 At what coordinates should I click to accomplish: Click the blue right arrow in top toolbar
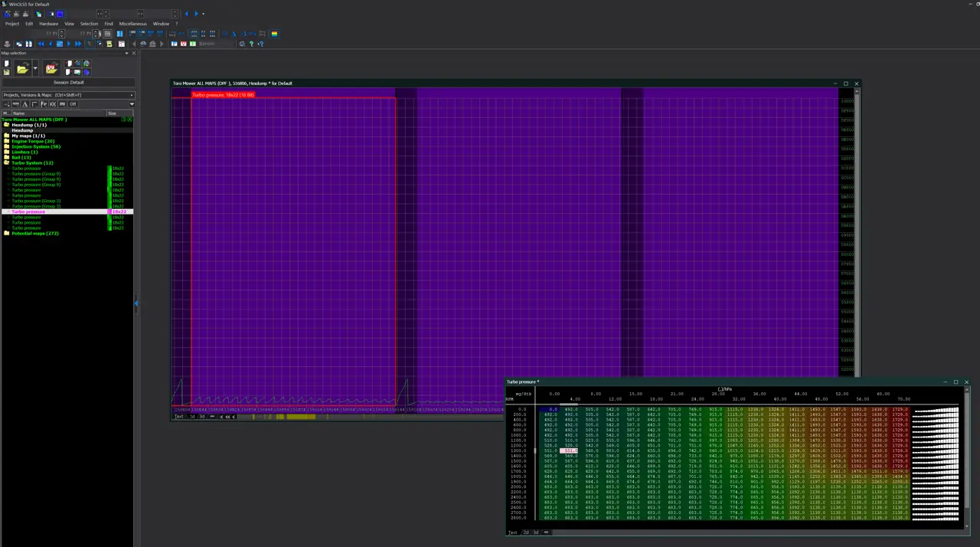pos(196,14)
